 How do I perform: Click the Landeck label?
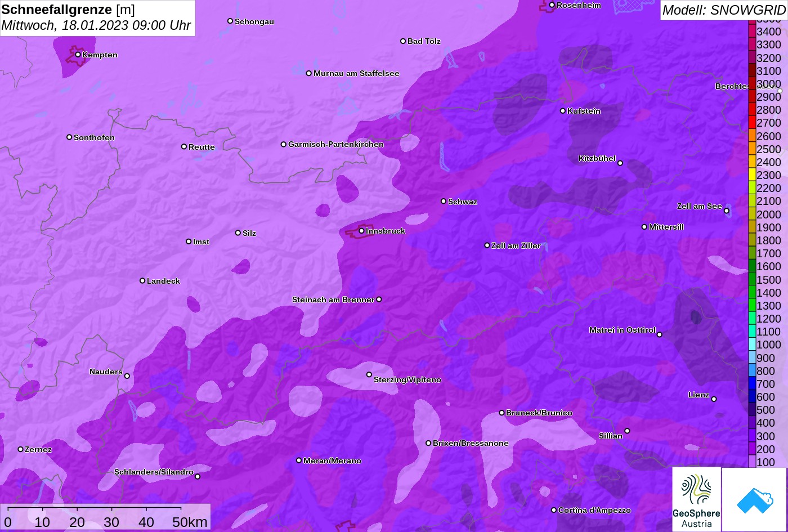163,281
